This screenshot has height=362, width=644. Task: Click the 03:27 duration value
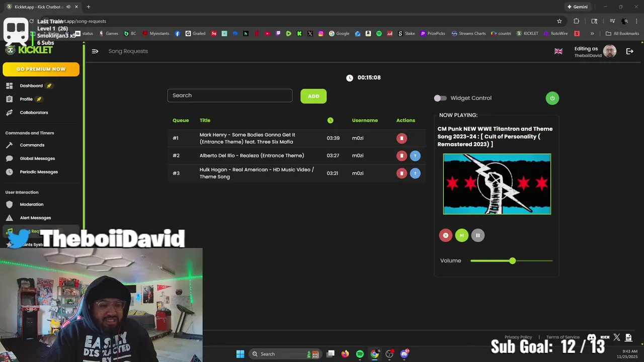coord(333,156)
